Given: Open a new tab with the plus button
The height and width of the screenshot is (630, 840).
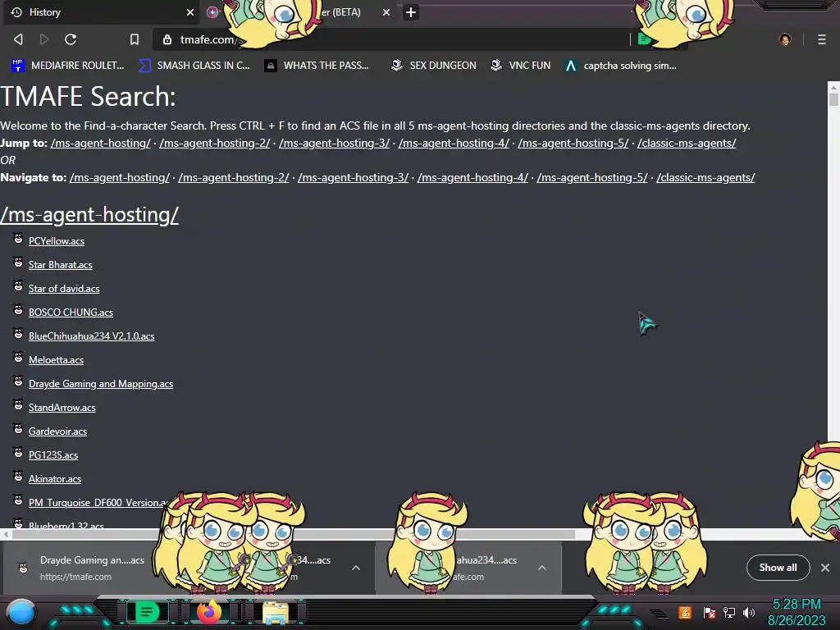Looking at the screenshot, I should pos(411,12).
